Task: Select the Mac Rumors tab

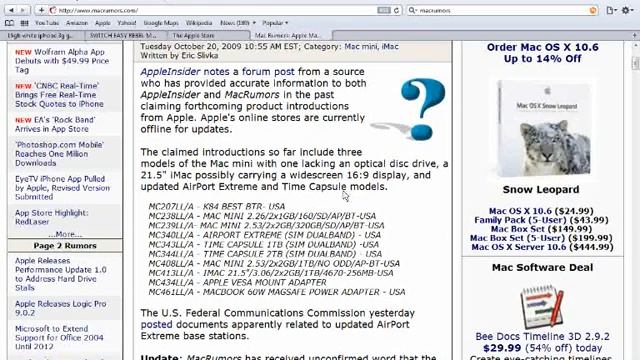Action: click(290, 36)
